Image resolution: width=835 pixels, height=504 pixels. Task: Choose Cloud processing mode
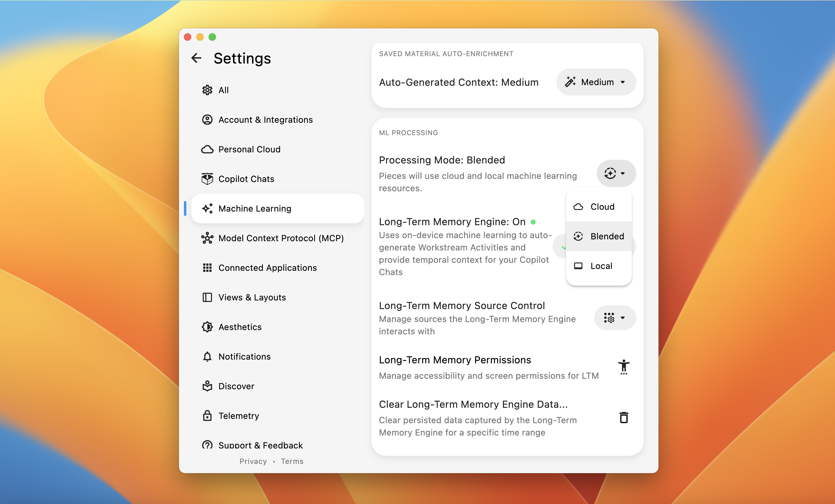pos(598,207)
